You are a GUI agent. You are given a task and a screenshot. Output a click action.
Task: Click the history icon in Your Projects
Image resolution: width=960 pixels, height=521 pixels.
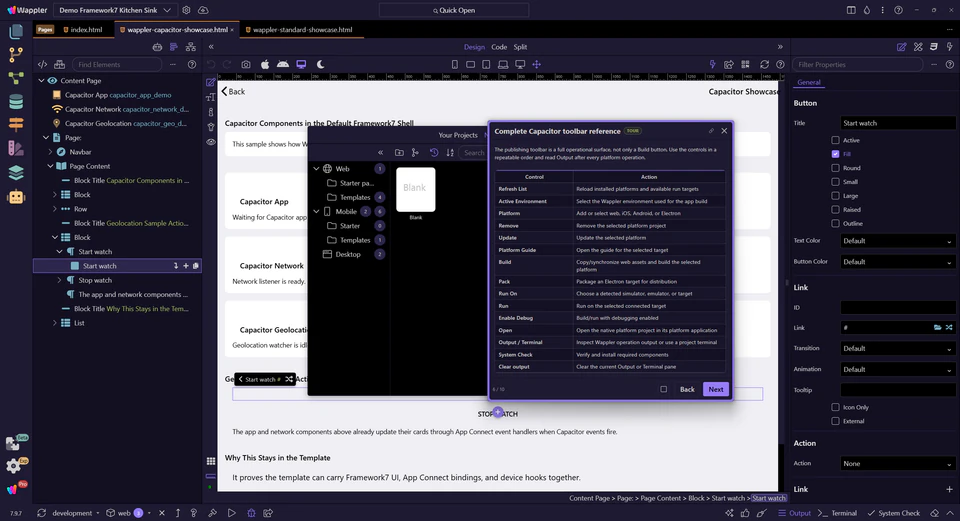(x=434, y=152)
